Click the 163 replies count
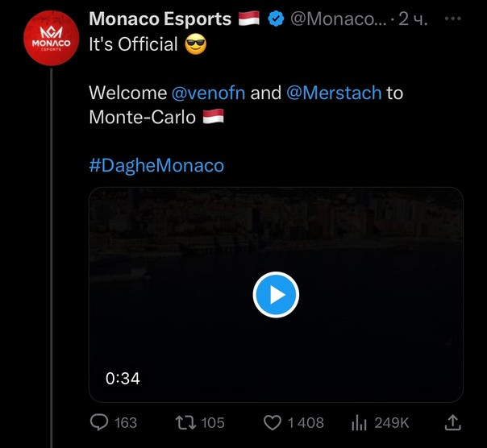 point(126,422)
